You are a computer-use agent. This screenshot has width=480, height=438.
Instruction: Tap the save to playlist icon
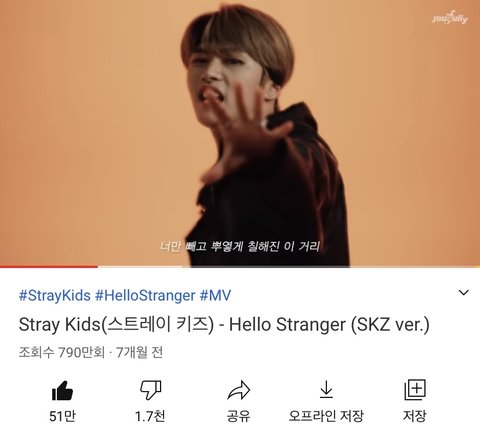tap(415, 389)
